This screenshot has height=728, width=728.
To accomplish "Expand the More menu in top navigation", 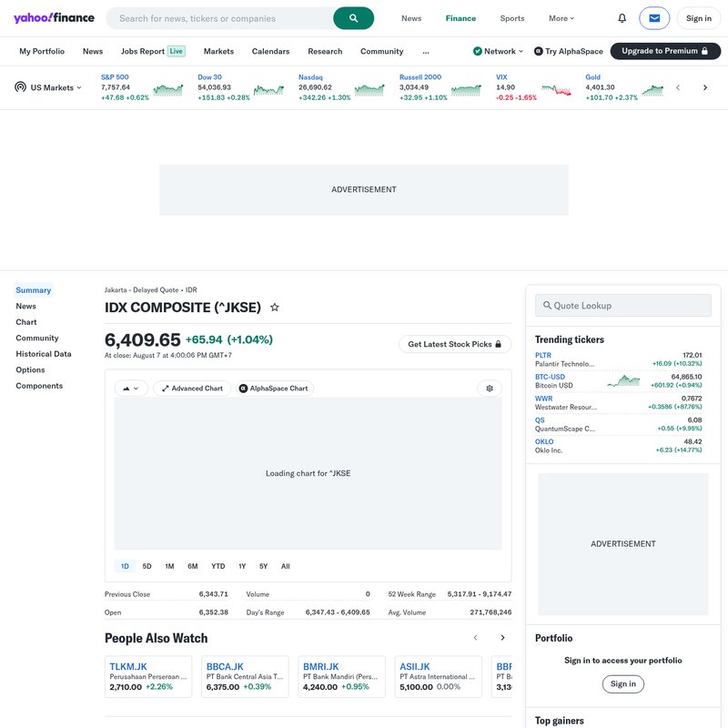I will 561,18.
